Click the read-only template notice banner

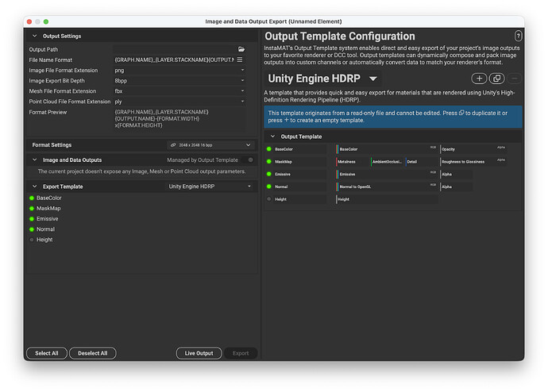coord(393,117)
